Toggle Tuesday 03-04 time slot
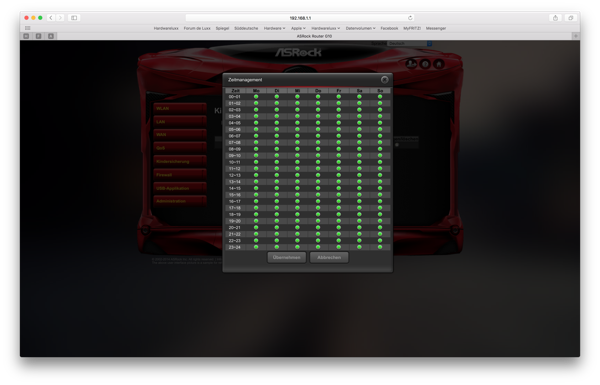Viewport: 600px width, 385px height. (277, 116)
